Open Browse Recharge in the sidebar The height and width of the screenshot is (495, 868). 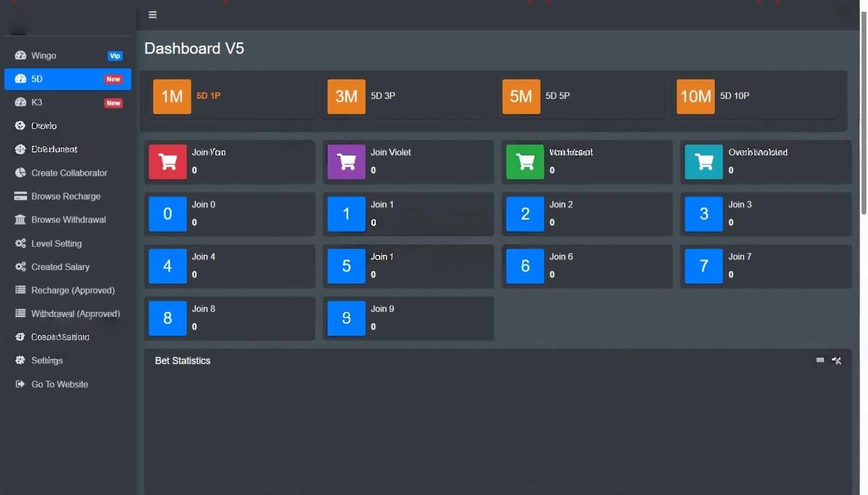[68, 196]
